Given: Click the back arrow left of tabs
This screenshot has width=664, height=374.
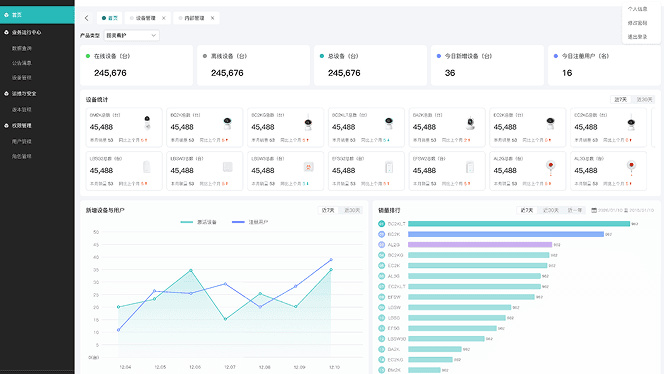Looking at the screenshot, I should pos(87,18).
